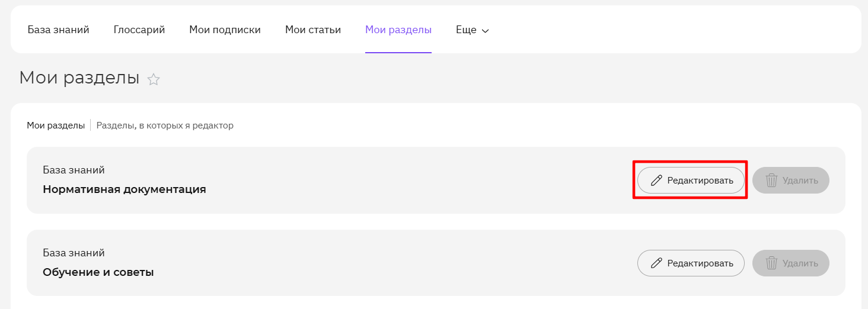
Task: Add Мои разделы to favorites with star icon
Action: (154, 79)
